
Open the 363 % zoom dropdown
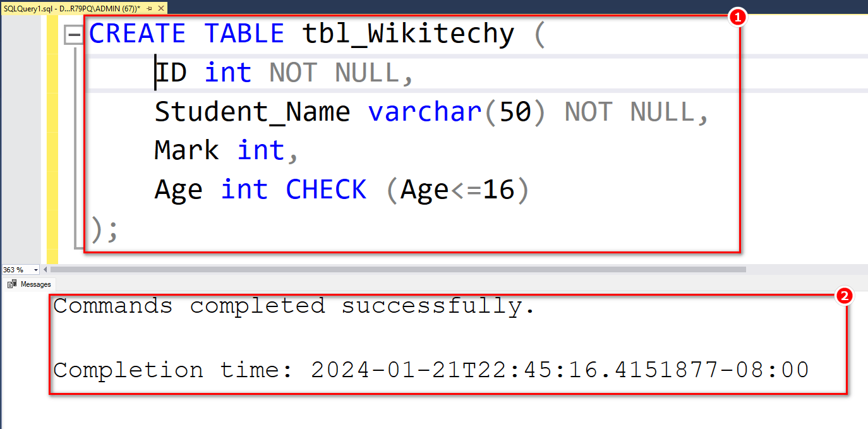(x=35, y=270)
